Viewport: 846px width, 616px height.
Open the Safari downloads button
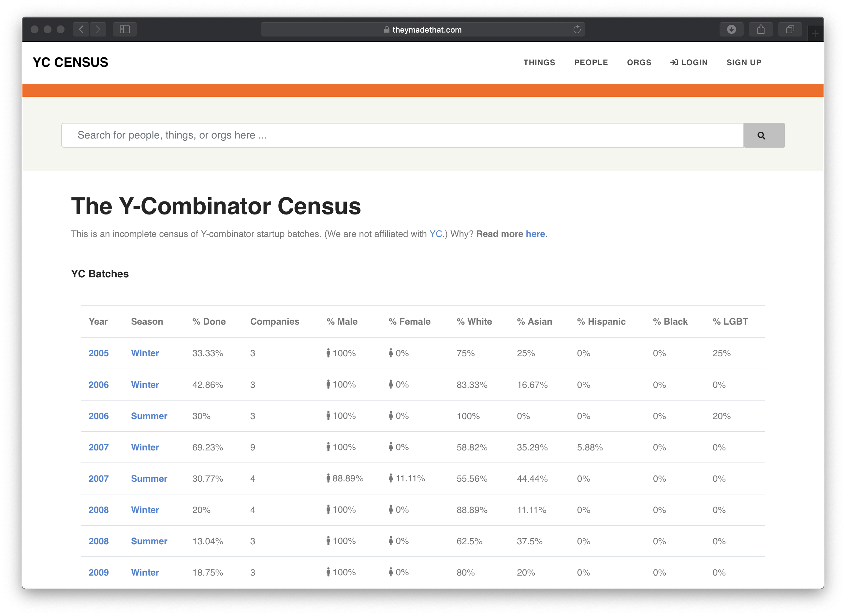pyautogui.click(x=731, y=29)
